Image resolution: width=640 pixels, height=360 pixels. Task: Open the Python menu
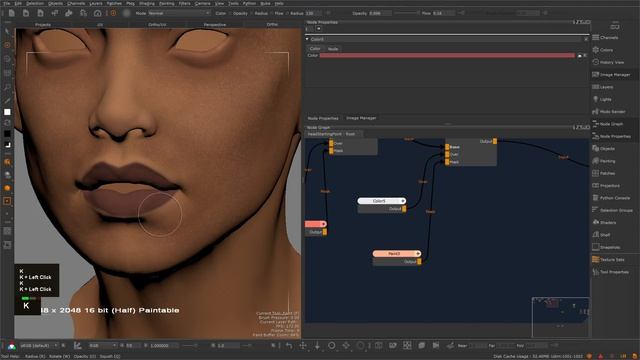point(249,3)
